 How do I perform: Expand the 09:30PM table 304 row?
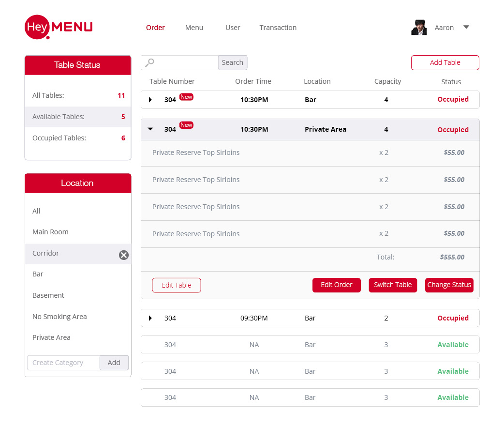click(150, 318)
